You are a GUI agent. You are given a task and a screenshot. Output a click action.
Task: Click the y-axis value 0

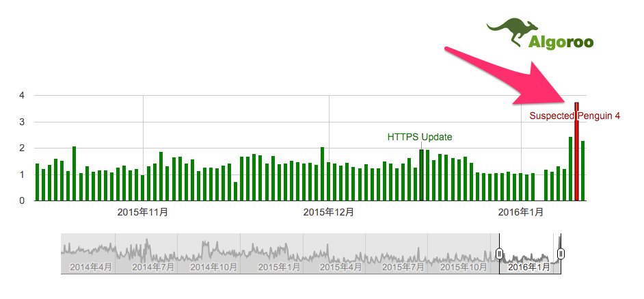(22, 201)
